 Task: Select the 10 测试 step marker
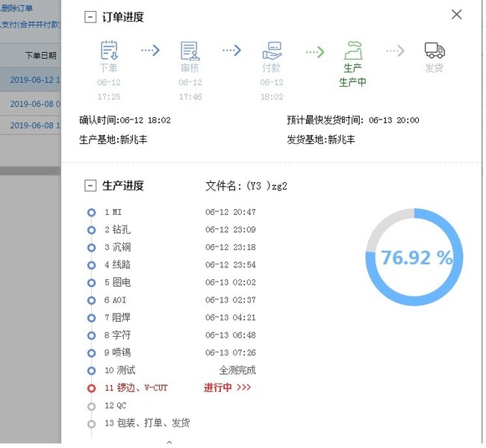click(91, 370)
